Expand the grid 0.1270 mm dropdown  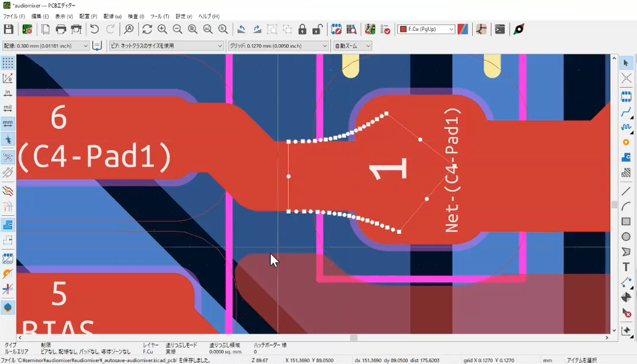(x=325, y=46)
